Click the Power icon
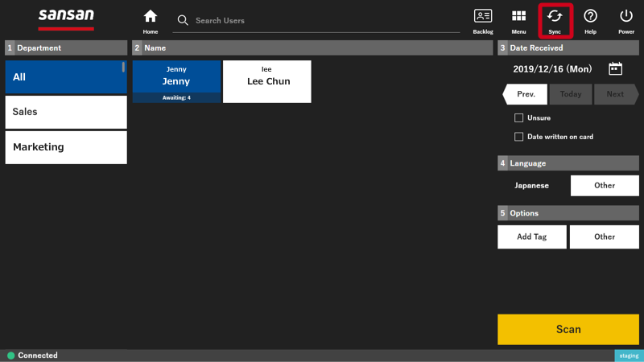 pos(626,16)
